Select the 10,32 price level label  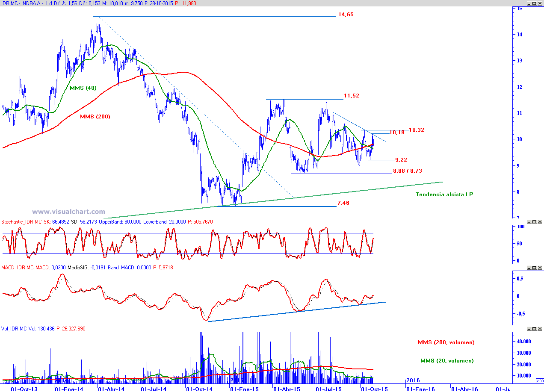pos(416,130)
